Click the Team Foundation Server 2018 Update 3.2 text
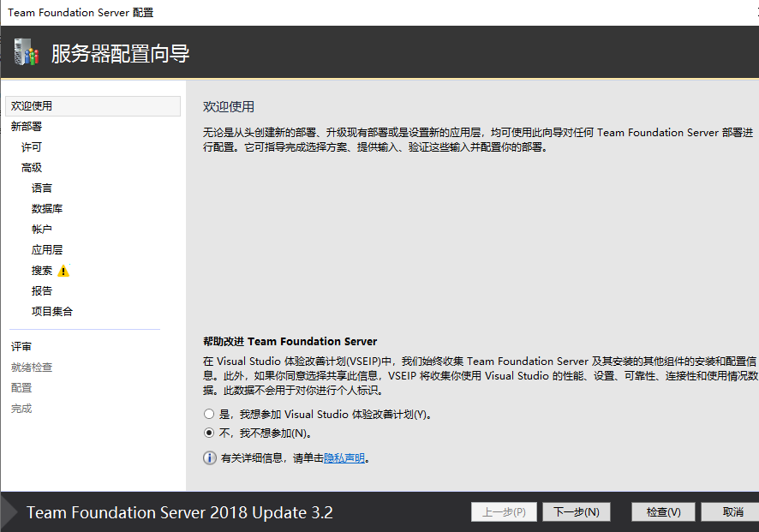Image resolution: width=759 pixels, height=532 pixels. click(x=180, y=512)
